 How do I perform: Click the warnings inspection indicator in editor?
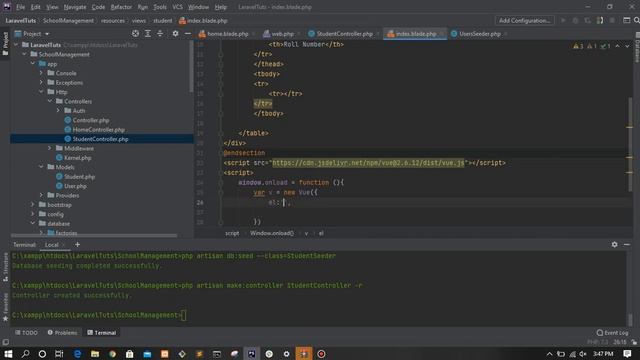(578, 46)
